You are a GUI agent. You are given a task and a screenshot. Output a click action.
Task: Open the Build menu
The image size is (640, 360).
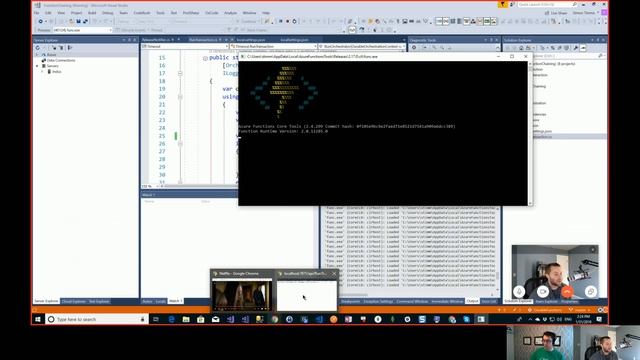pos(92,13)
